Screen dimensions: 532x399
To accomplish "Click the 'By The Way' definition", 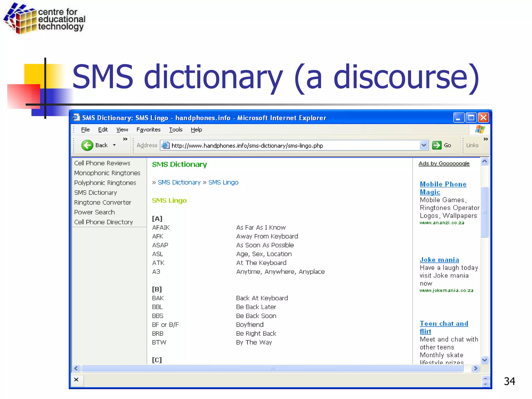I will (254, 342).
